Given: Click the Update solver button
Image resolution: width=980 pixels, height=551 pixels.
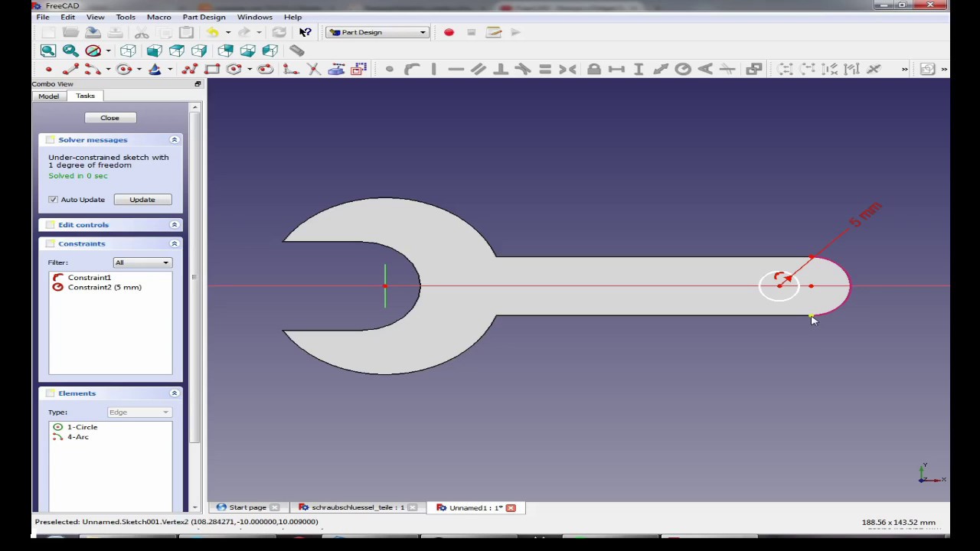Looking at the screenshot, I should pyautogui.click(x=142, y=200).
